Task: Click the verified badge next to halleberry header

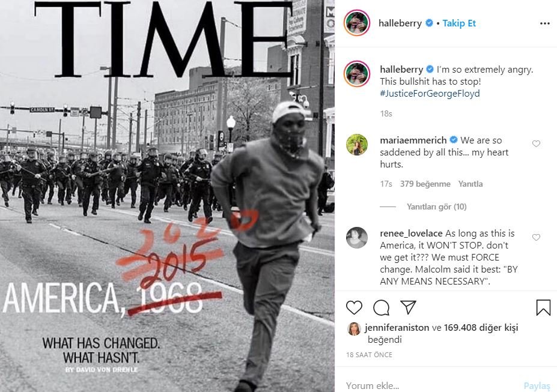Action: (x=429, y=23)
